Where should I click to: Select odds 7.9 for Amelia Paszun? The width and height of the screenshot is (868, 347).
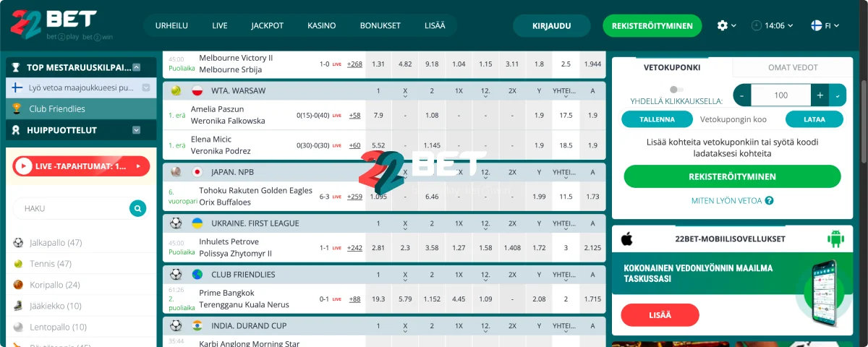click(378, 115)
